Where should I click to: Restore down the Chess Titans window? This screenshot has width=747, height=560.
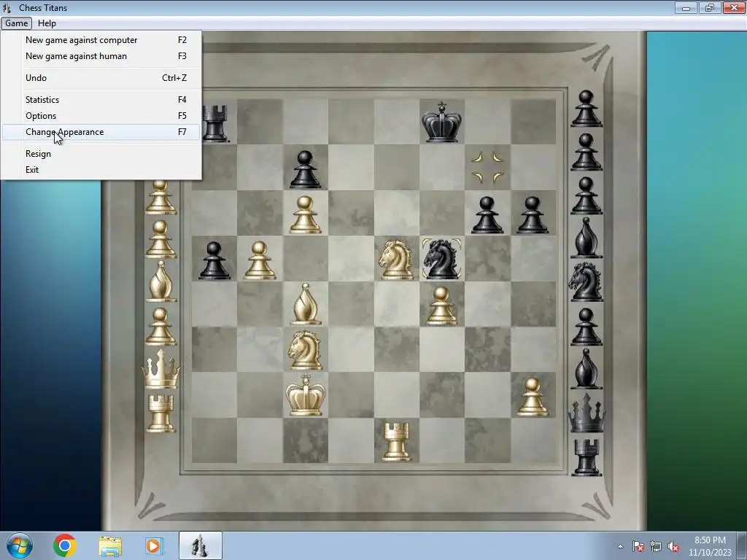710,7
